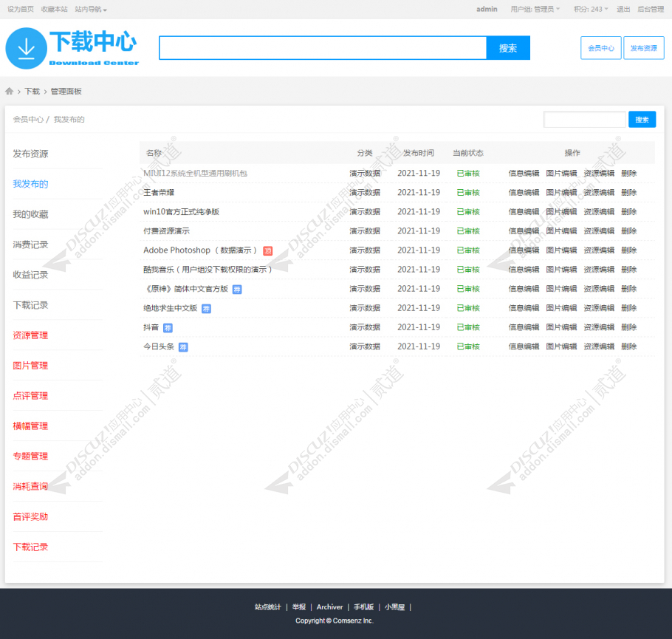Click 举报 footer link

[x=299, y=606]
